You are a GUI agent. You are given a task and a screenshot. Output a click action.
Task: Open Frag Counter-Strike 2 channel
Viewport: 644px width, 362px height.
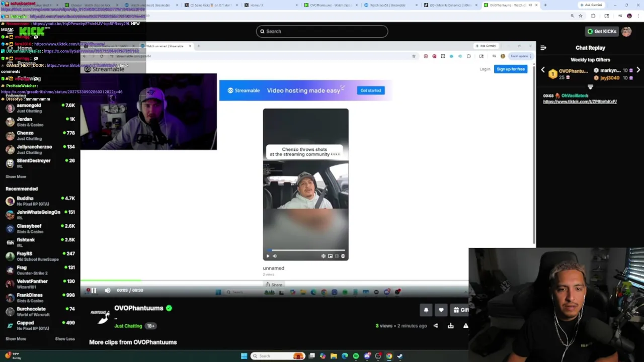[40, 270]
